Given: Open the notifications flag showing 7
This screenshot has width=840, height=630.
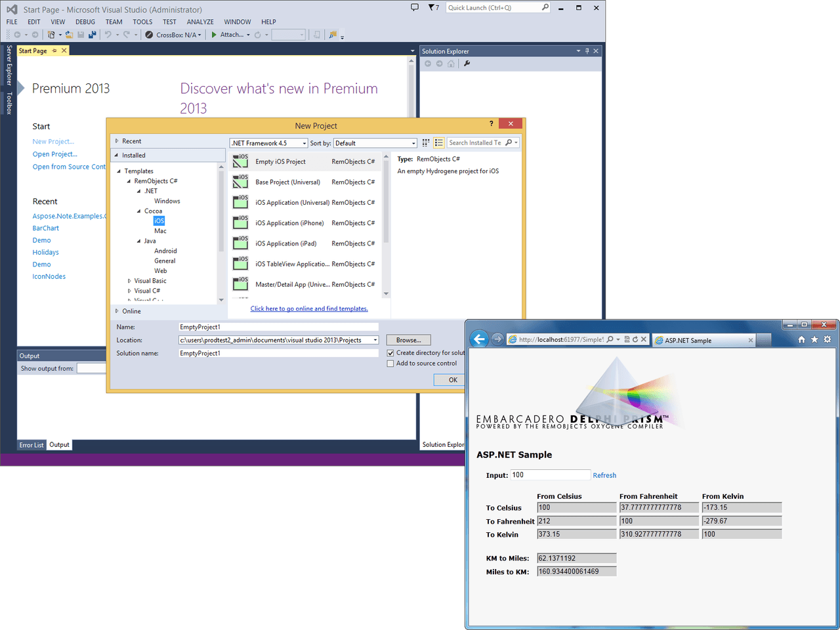Looking at the screenshot, I should (434, 8).
